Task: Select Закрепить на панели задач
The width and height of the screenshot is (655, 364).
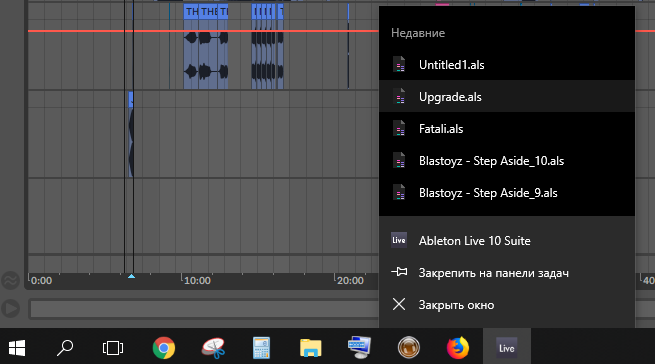Action: [x=507, y=273]
